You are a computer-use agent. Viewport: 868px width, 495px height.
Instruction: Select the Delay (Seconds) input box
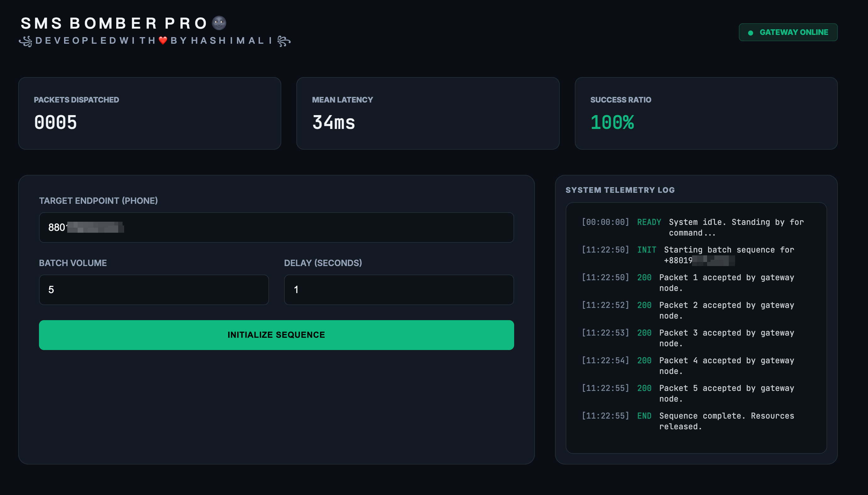pyautogui.click(x=398, y=289)
